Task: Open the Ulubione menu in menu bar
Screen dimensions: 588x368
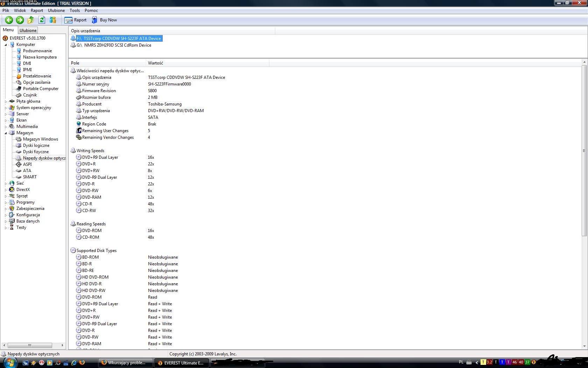Action: click(x=56, y=11)
